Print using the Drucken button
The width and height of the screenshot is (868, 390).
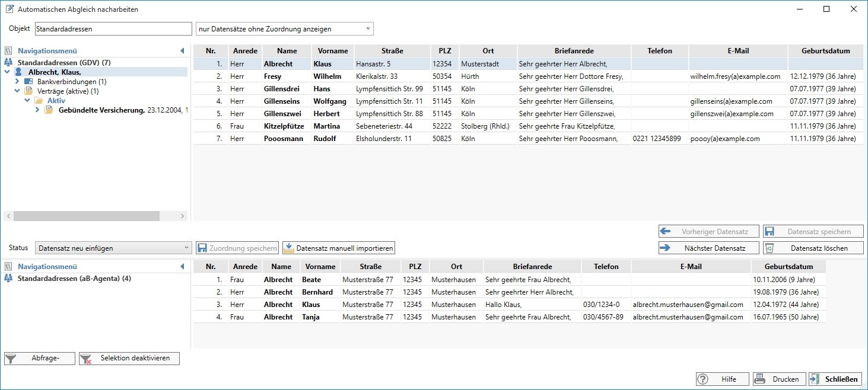[778, 379]
